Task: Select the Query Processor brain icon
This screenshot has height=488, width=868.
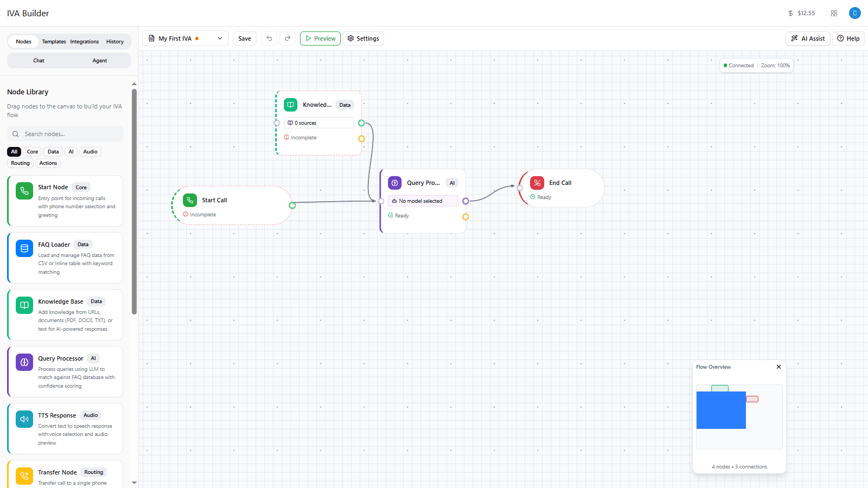Action: (24, 362)
